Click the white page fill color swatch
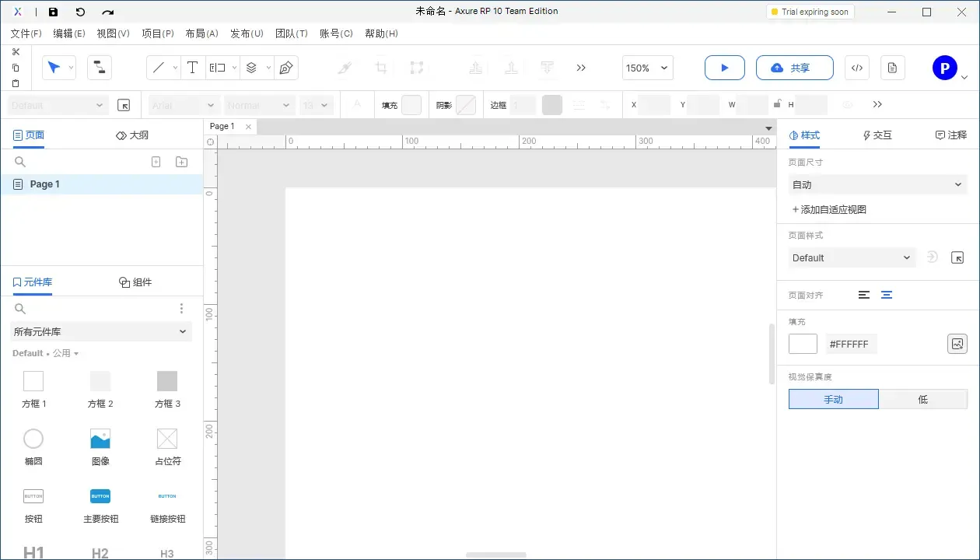The image size is (980, 560). (803, 343)
